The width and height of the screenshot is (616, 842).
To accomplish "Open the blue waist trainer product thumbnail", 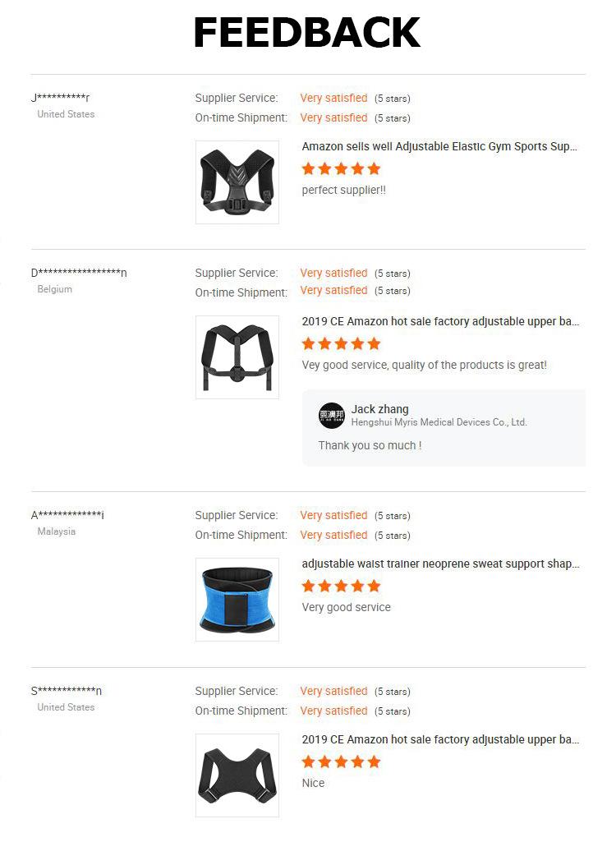I will pyautogui.click(x=237, y=600).
